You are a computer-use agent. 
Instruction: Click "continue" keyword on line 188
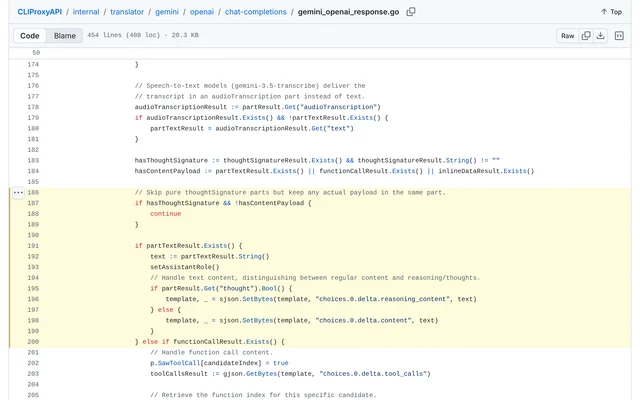point(165,214)
